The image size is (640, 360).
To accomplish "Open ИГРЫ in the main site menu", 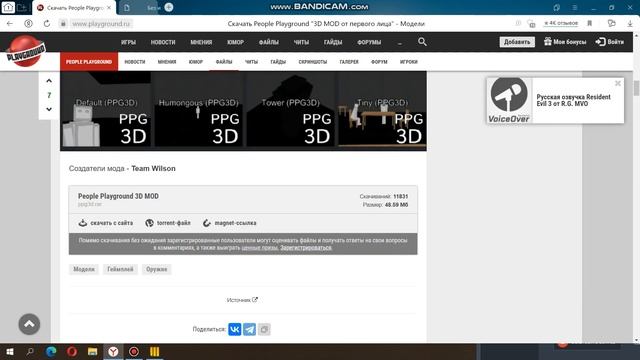I will click(128, 42).
